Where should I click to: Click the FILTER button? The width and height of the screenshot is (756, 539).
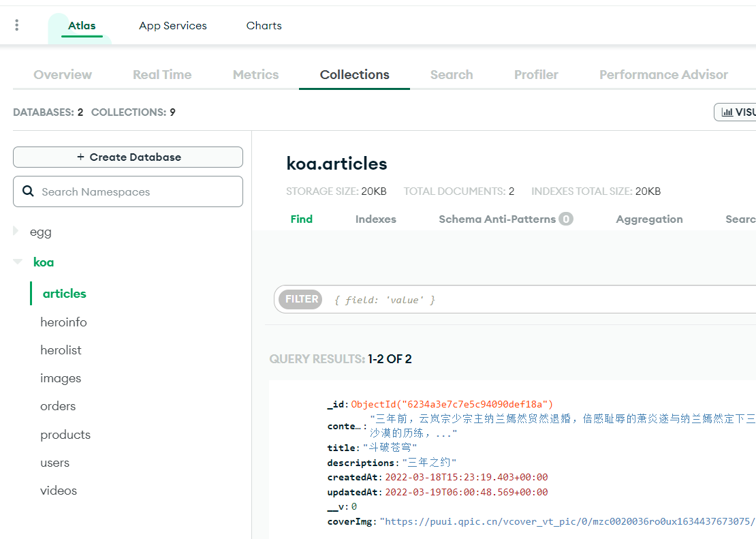[301, 299]
